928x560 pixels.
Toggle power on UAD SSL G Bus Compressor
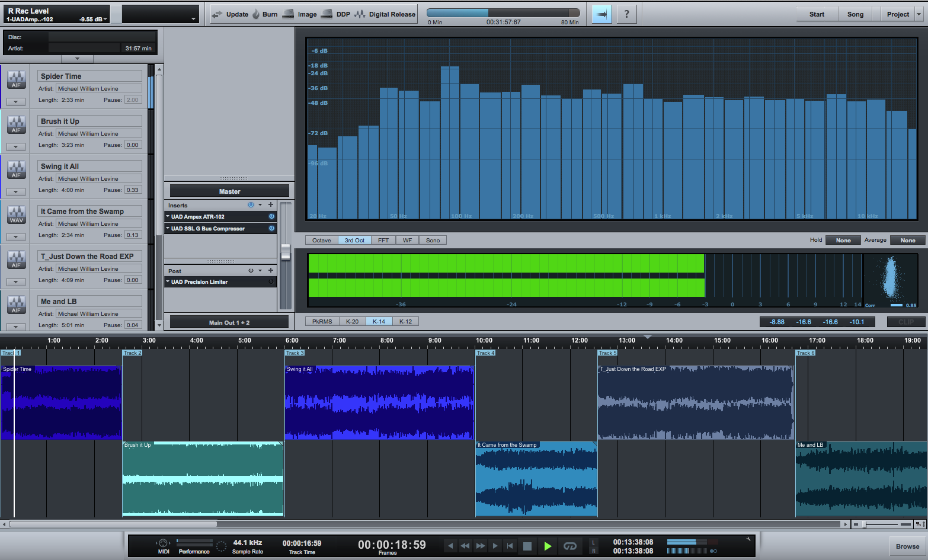[x=271, y=229]
